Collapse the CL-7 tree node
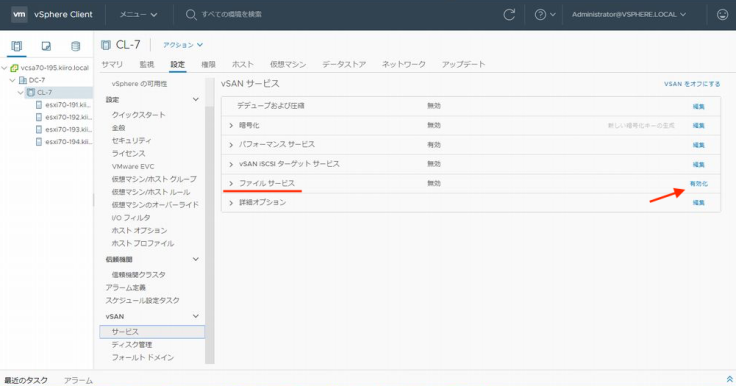736x386 pixels. point(21,93)
